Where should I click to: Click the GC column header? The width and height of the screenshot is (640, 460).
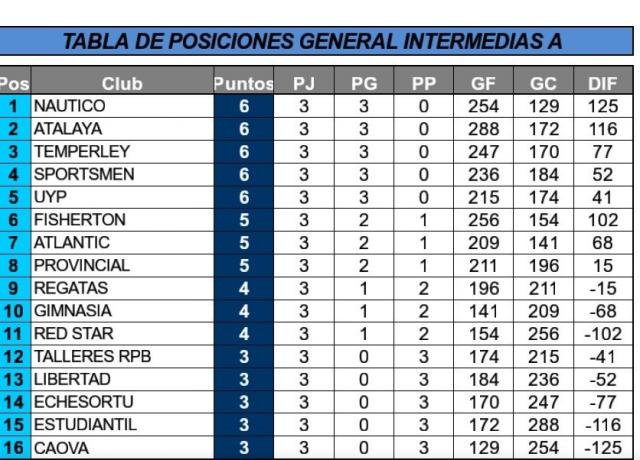pos(543,83)
